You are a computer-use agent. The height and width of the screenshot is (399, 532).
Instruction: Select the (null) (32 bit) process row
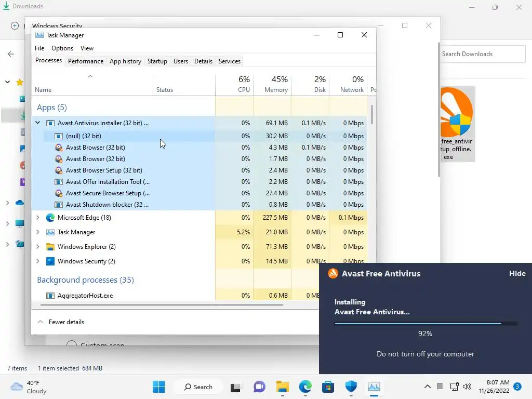pos(199,136)
